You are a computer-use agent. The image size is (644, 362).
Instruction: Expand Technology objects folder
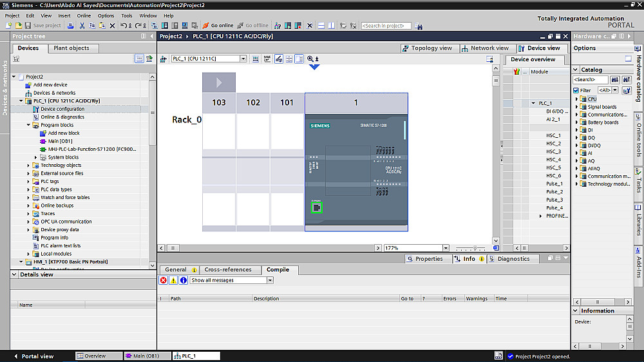28,165
